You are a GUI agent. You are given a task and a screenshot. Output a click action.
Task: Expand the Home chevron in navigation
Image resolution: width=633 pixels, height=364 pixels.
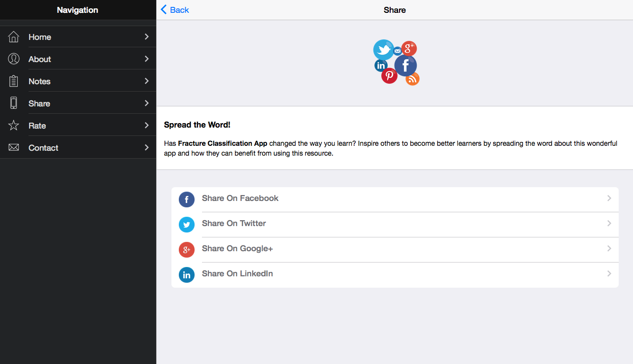(x=147, y=37)
